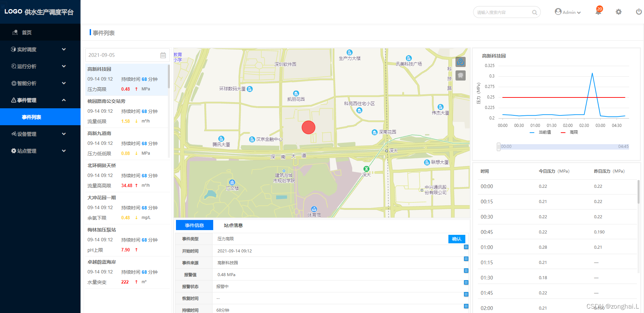Click the 科苑西住宅小区 map marker
644x313 pixels.
point(359,110)
